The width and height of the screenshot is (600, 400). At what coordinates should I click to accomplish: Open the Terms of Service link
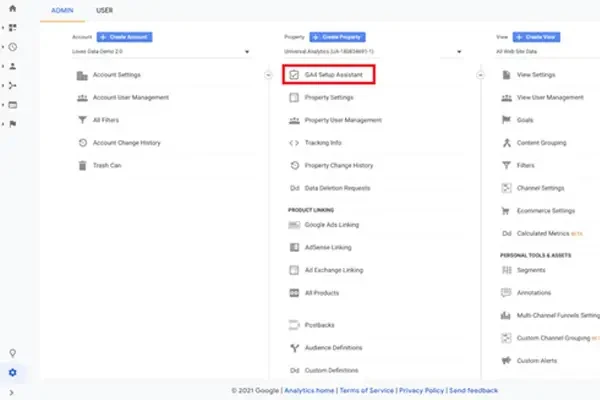pos(367,390)
